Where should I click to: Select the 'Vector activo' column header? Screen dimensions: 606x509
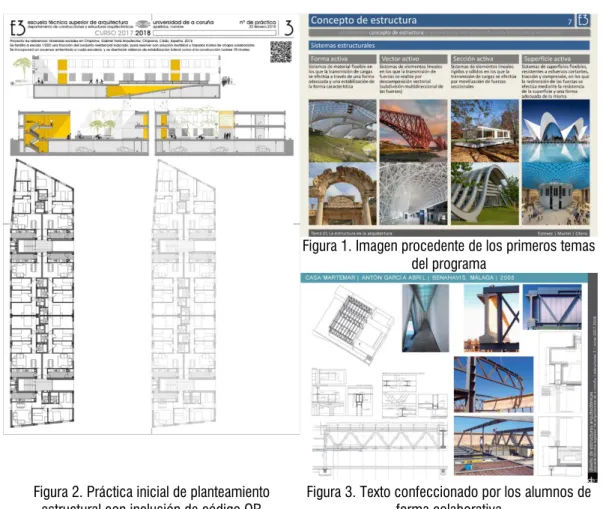[x=413, y=59]
